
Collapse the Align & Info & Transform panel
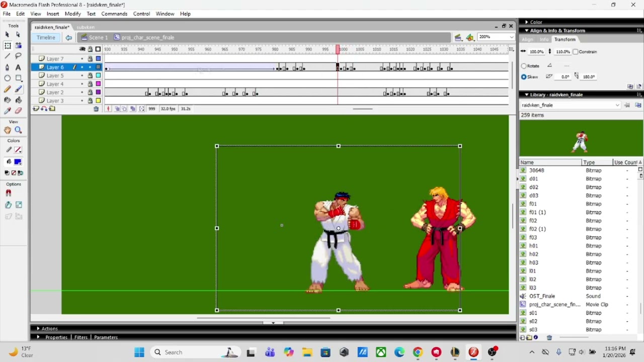click(526, 31)
